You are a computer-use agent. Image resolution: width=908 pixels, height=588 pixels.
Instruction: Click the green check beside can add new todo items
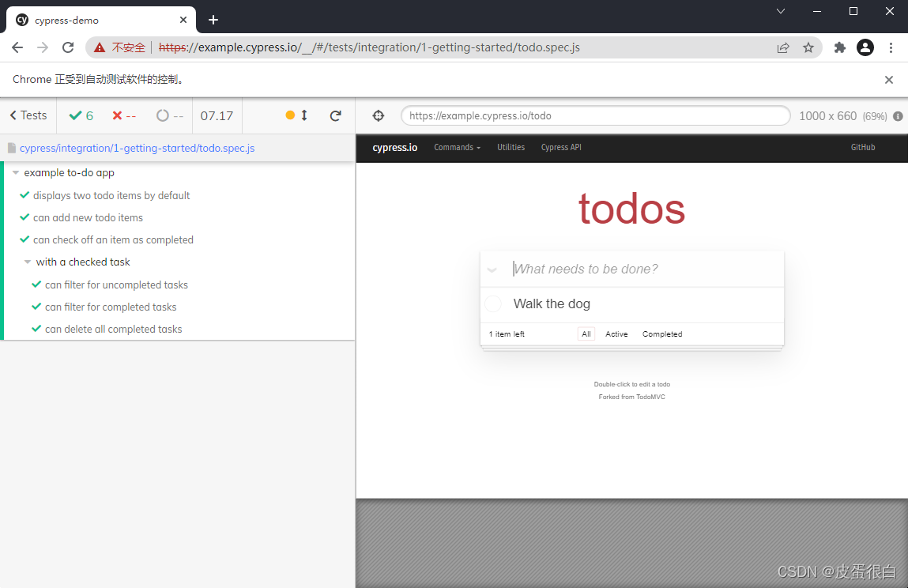click(24, 217)
